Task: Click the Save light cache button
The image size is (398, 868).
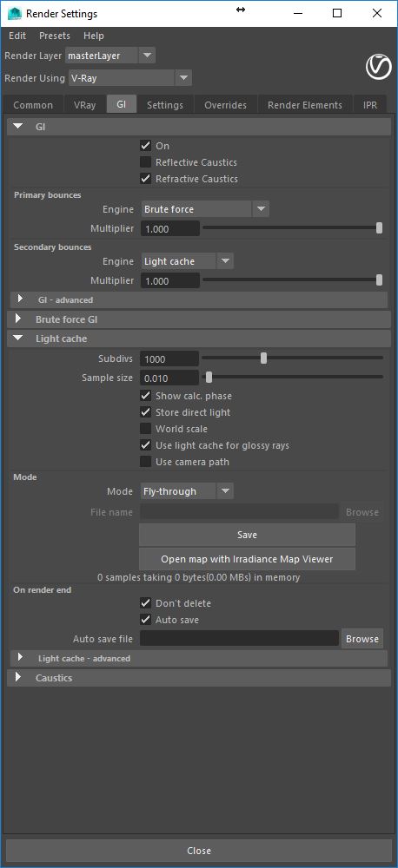Action: click(x=247, y=535)
